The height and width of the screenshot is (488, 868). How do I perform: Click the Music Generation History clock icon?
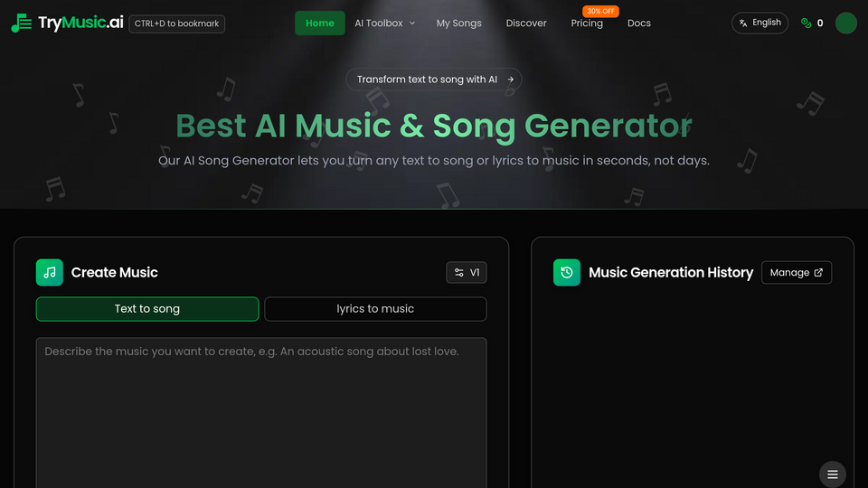pos(567,272)
